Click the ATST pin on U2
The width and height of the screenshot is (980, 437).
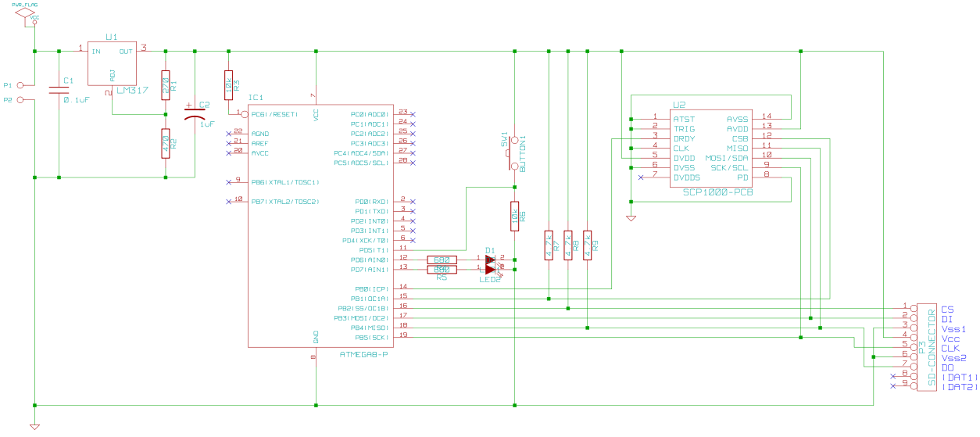pyautogui.click(x=684, y=119)
